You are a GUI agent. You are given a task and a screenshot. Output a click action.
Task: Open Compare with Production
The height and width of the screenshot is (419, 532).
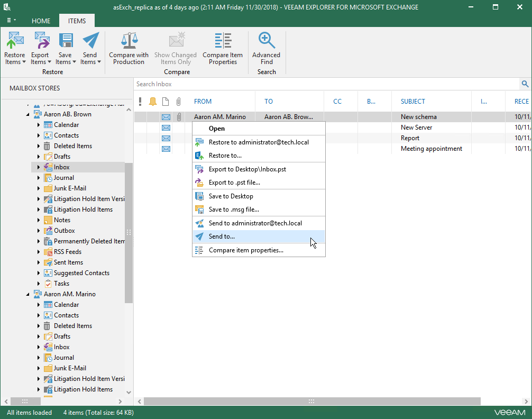pyautogui.click(x=129, y=48)
